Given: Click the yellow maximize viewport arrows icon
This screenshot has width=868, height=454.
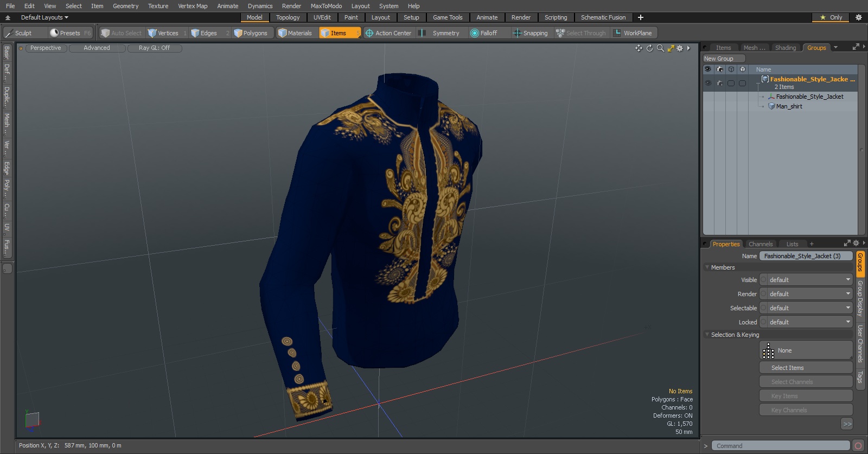Looking at the screenshot, I should tap(671, 48).
